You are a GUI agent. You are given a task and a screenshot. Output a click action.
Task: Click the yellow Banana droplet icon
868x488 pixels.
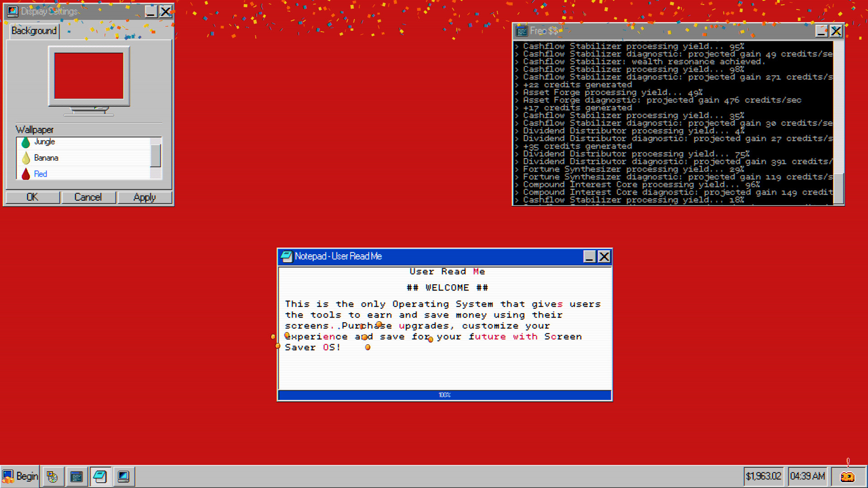click(x=26, y=158)
